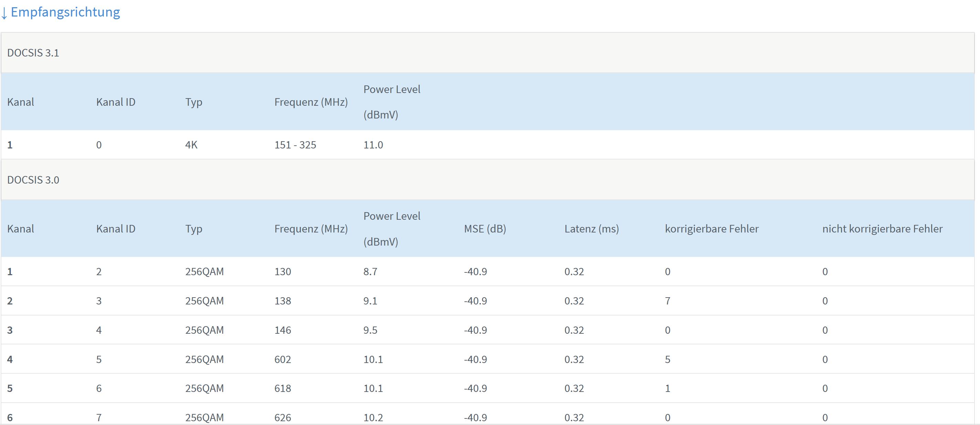Image resolution: width=980 pixels, height=425 pixels.
Task: Click power level value 8.7
Action: [x=370, y=272]
